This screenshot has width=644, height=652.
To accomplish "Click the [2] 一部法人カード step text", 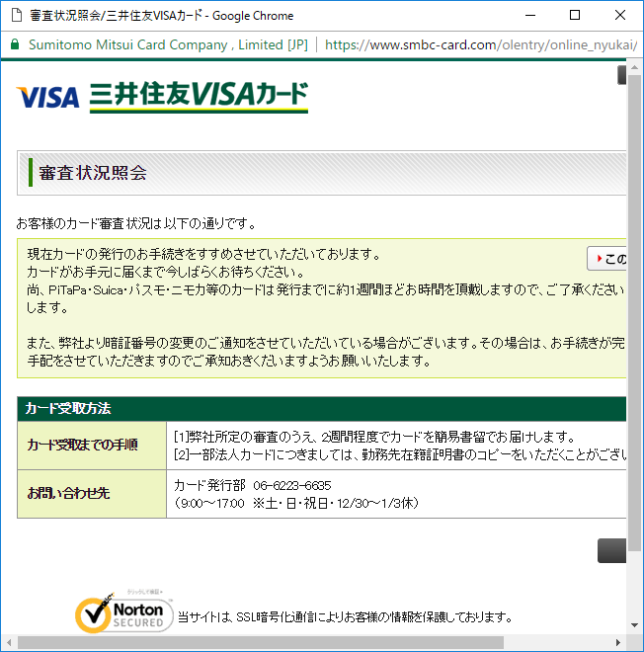I will coord(400,454).
